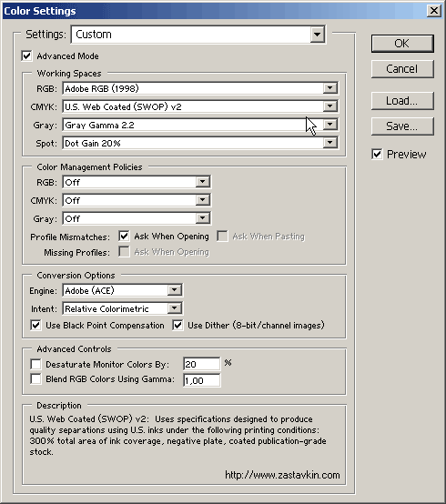Image resolution: width=446 pixels, height=504 pixels.
Task: Click the gamma value field showing 1,00
Action: pyautogui.click(x=202, y=380)
